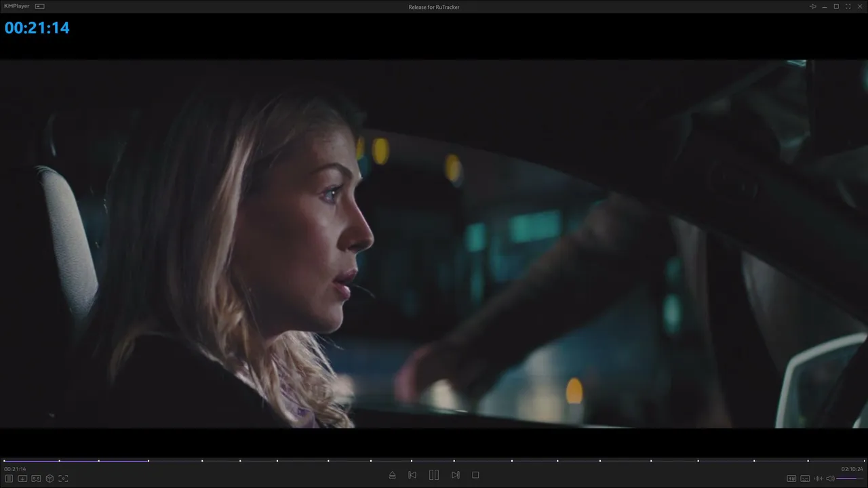Viewport: 868px width, 488px height.
Task: Click the video picture to toggle playback
Action: [434, 244]
